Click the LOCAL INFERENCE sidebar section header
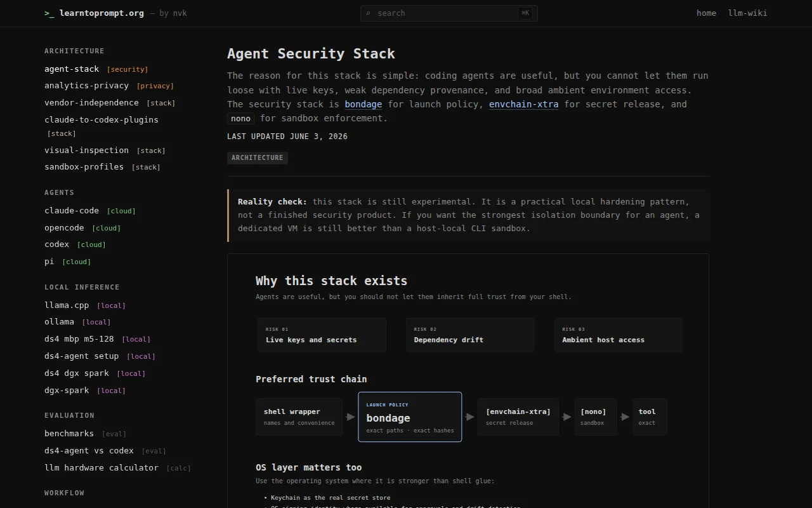This screenshot has width=812, height=508. [82, 287]
